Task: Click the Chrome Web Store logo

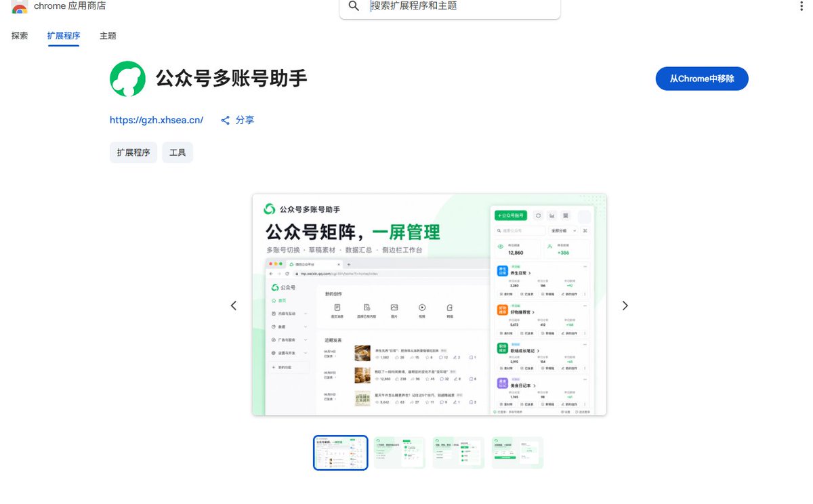Action: pyautogui.click(x=19, y=7)
